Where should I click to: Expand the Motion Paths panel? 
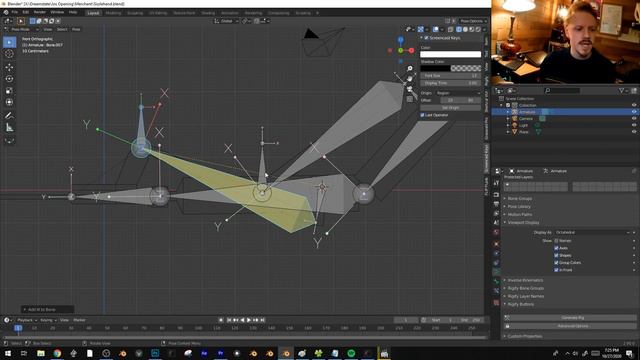click(520, 215)
